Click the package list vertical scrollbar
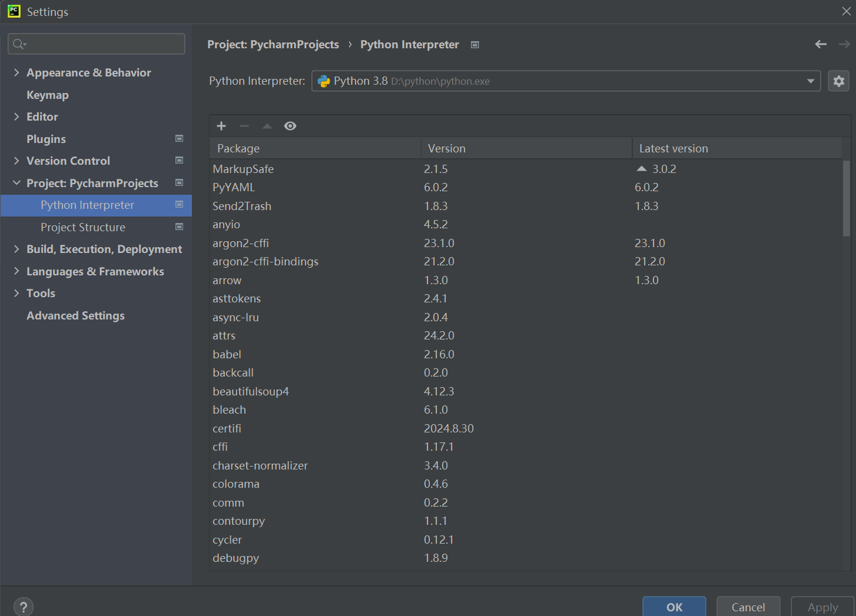Image resolution: width=856 pixels, height=616 pixels. [x=847, y=198]
